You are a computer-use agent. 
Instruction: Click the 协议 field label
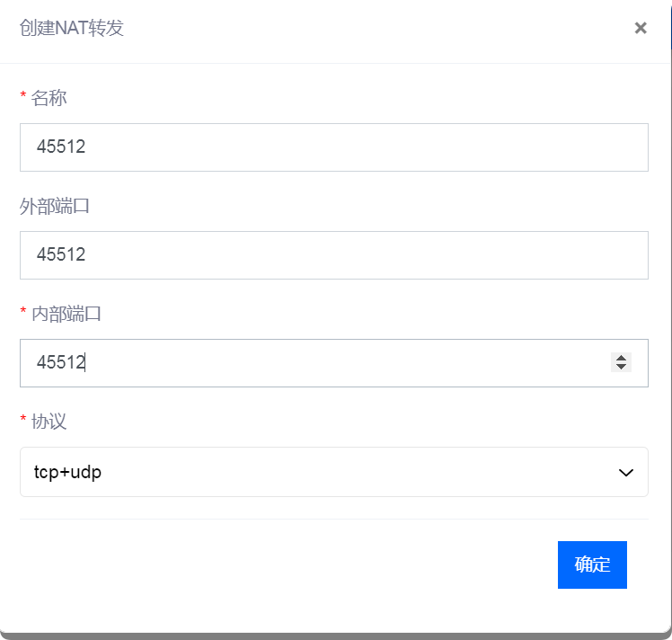tap(49, 422)
